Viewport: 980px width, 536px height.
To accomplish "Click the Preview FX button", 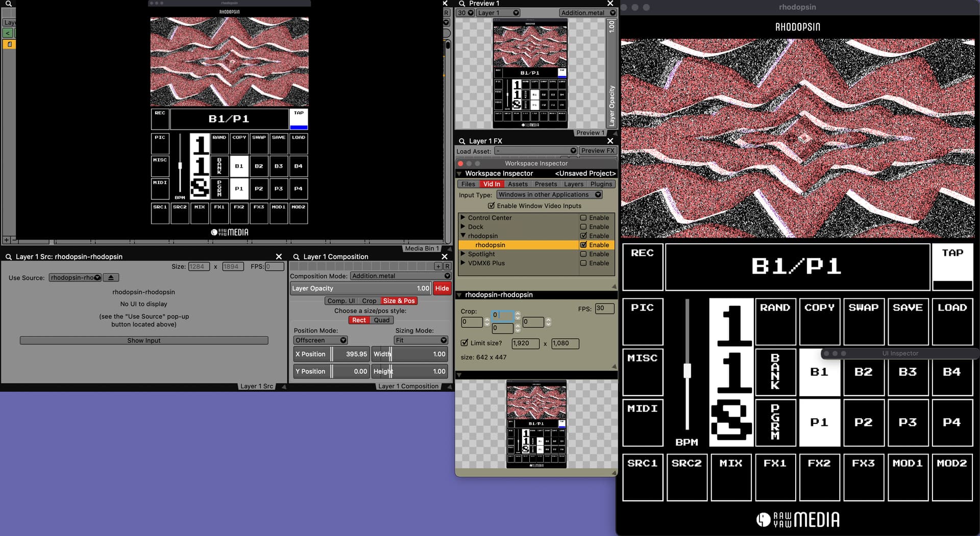I will click(597, 151).
